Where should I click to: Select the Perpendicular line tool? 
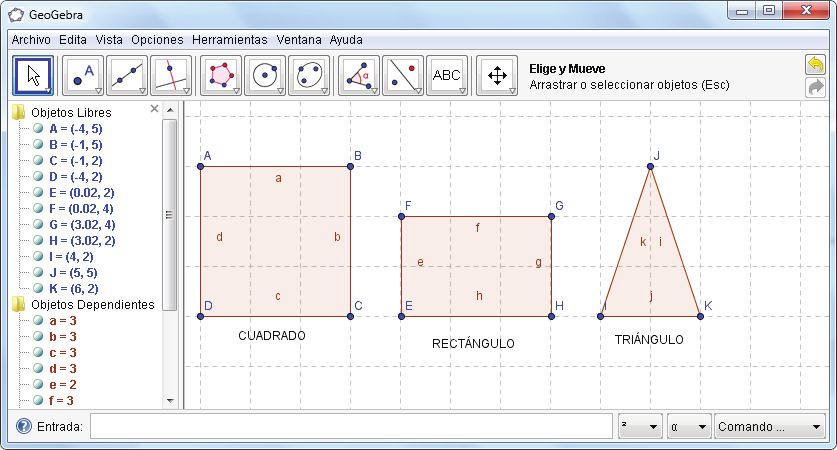tap(171, 76)
